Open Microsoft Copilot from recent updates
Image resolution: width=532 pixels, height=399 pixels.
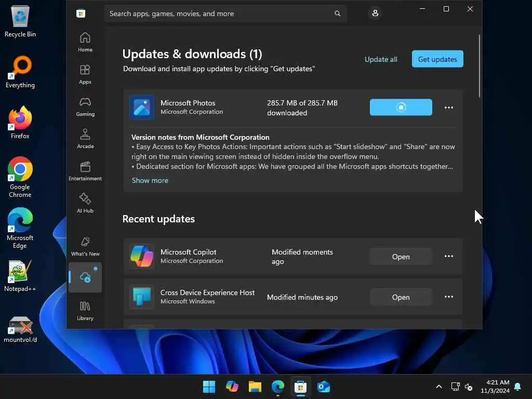pos(401,257)
